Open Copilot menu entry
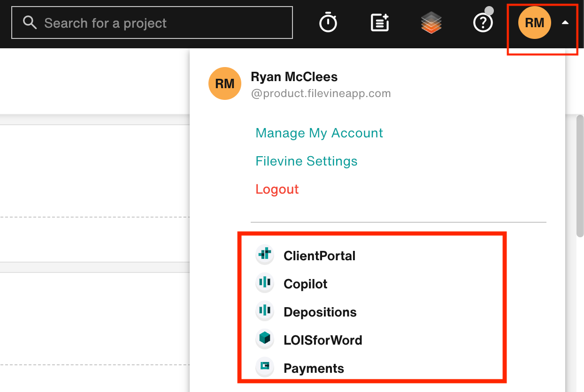The height and width of the screenshot is (392, 584). [x=306, y=284]
